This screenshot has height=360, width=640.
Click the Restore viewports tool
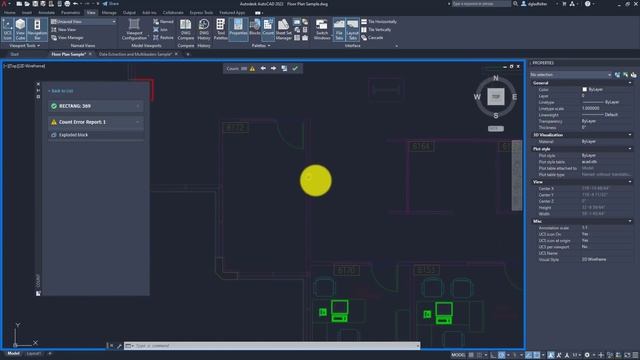pos(163,38)
